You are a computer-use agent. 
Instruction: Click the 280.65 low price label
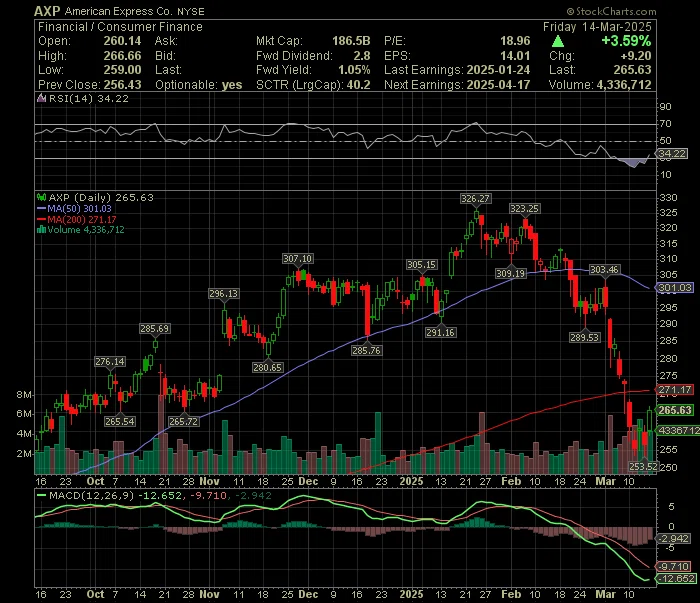coord(267,367)
